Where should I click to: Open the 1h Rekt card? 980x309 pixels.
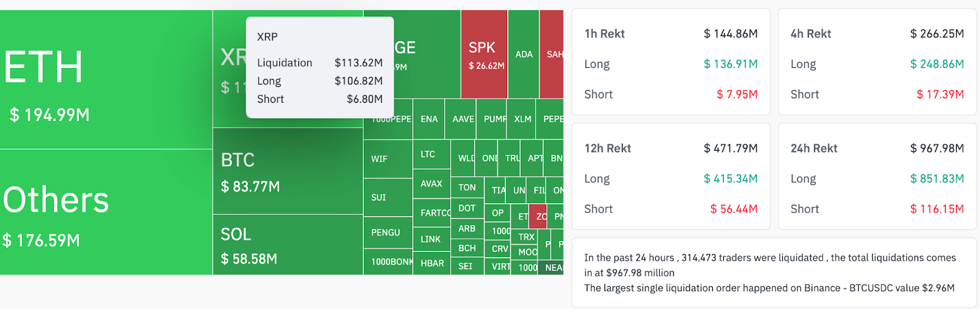point(671,62)
